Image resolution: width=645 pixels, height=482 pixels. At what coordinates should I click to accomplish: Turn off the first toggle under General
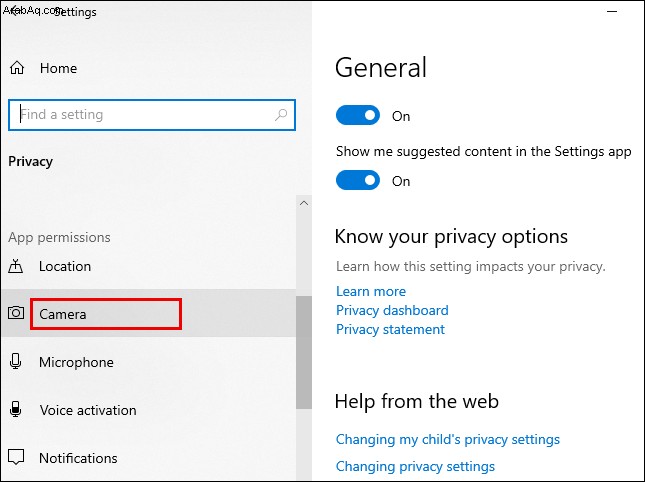(x=357, y=115)
